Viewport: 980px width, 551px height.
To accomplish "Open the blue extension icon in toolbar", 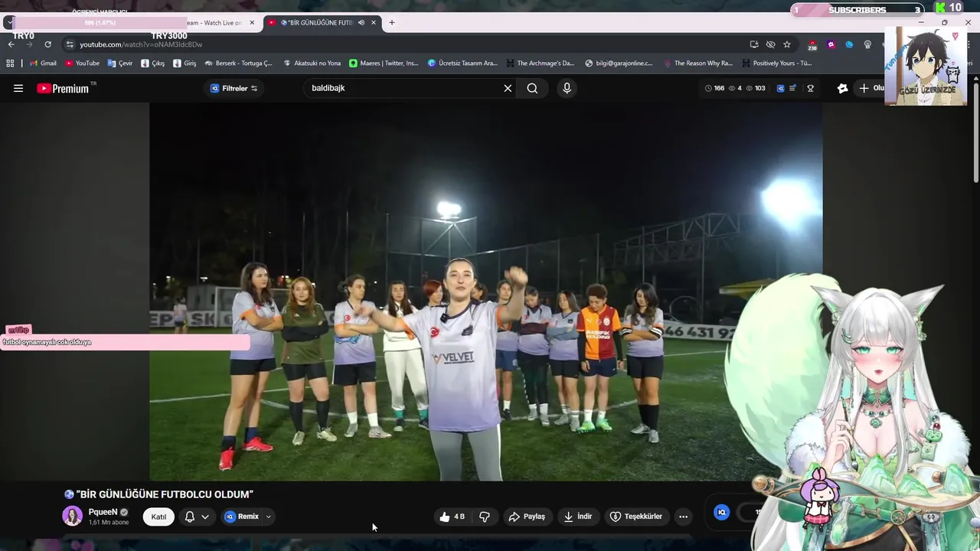I will tap(849, 44).
